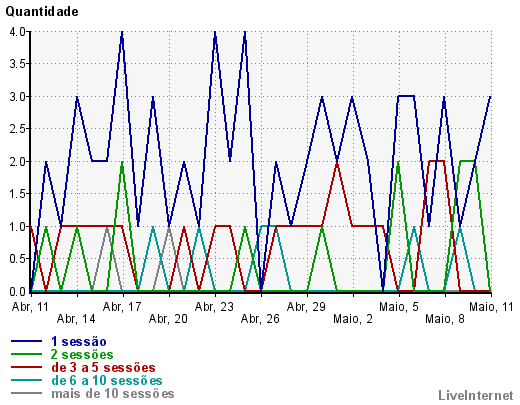Image resolution: width=520 pixels, height=405 pixels.
Task: Click the '2.5' y-axis value
Action: coord(18,129)
